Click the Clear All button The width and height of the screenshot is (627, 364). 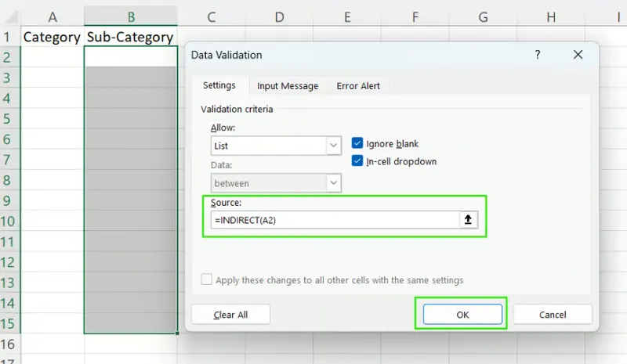coord(230,315)
